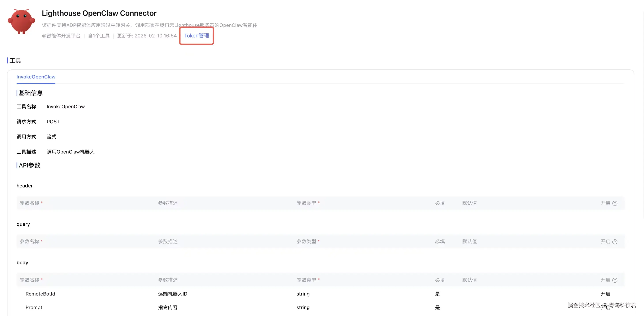644x316 pixels.
Task: Click the 参数类型 column header in body table
Action: pos(306,280)
